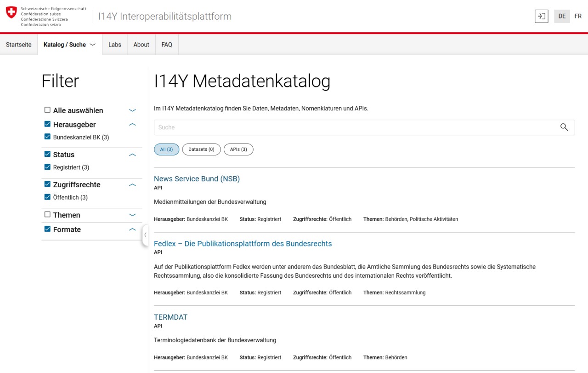Click the I14Y Metadatenkatalog heading
The width and height of the screenshot is (588, 373).
[242, 81]
